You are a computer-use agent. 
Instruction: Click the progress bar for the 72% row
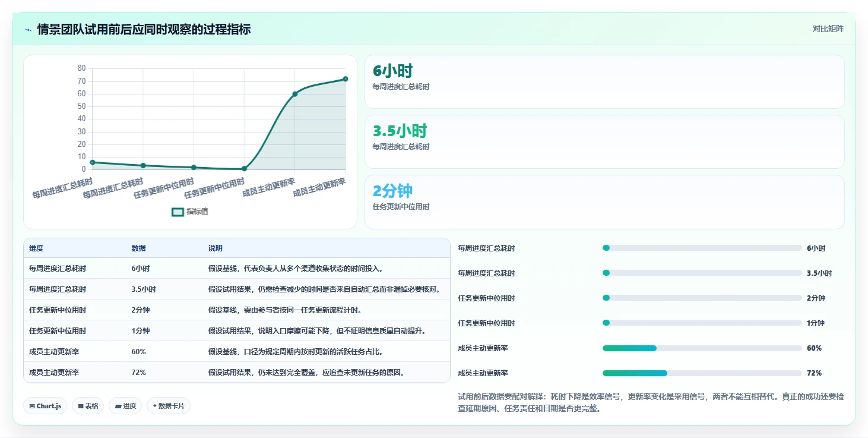[x=702, y=373]
